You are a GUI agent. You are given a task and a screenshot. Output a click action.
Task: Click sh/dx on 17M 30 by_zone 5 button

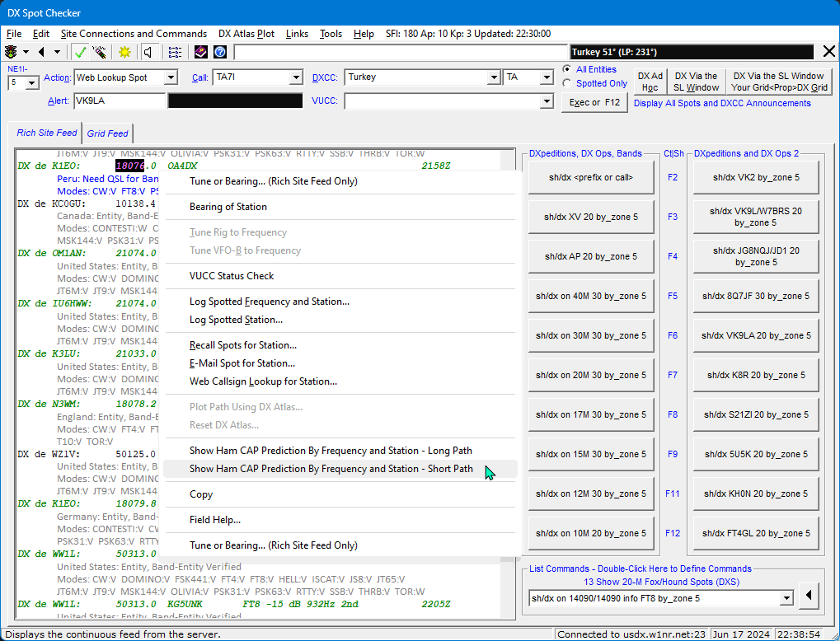(x=591, y=415)
